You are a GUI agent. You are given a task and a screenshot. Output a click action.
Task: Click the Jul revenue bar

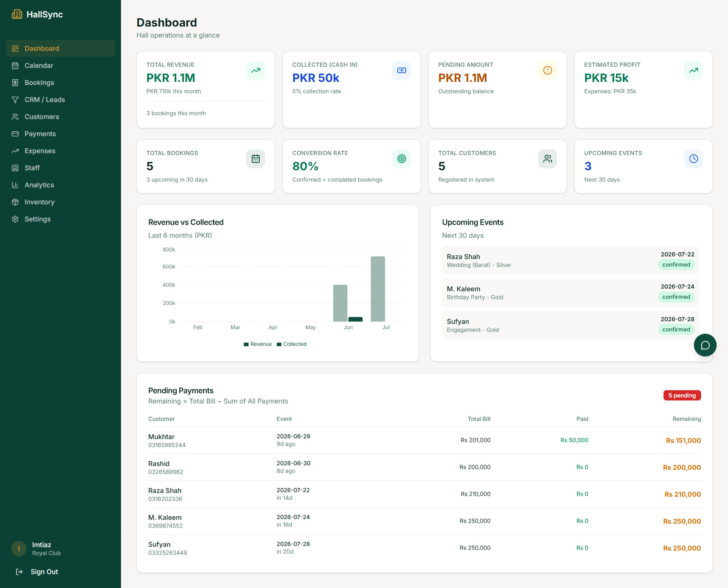coord(378,289)
